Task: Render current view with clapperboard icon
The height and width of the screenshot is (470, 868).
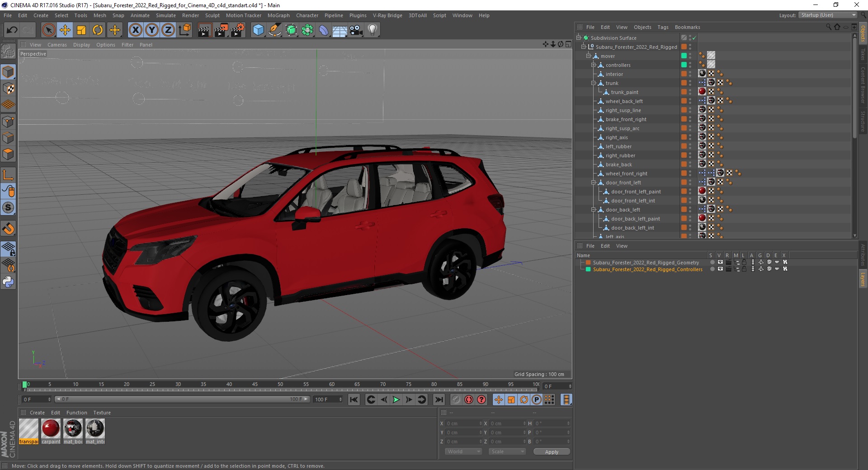Action: [x=204, y=30]
